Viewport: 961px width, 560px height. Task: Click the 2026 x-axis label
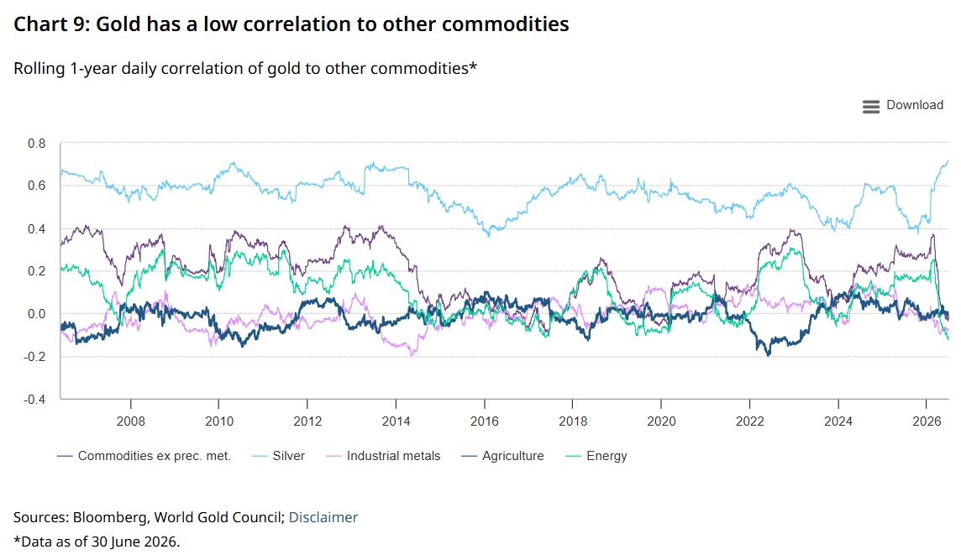pos(927,421)
